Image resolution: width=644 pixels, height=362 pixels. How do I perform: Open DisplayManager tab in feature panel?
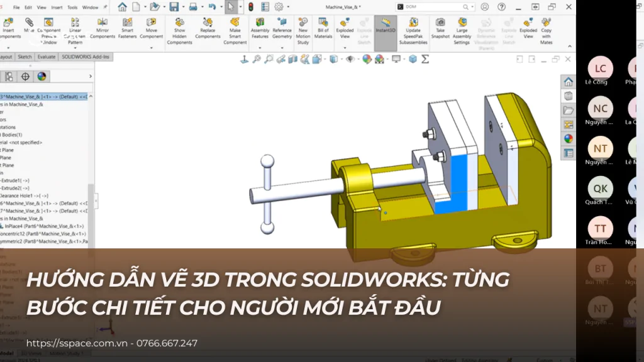pos(42,76)
